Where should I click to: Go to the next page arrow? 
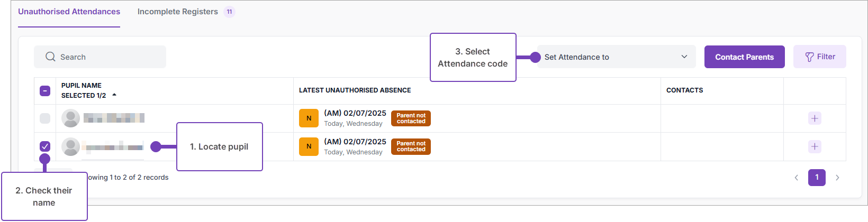[x=837, y=178]
